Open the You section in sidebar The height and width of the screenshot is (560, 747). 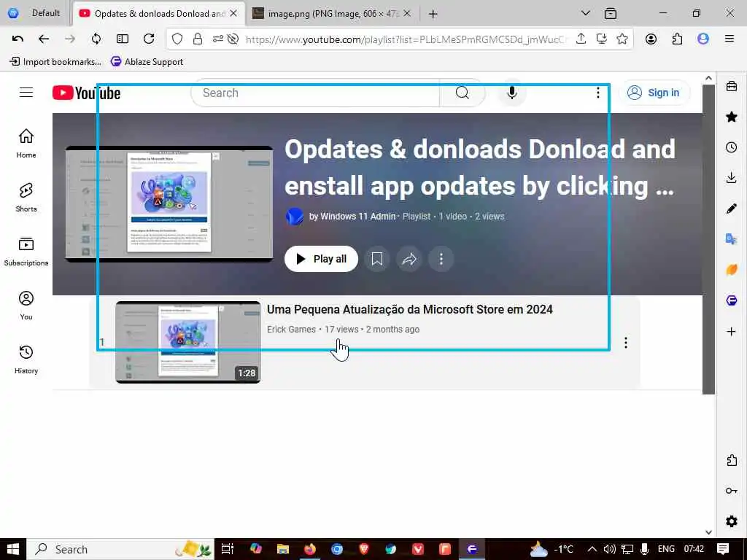click(26, 306)
